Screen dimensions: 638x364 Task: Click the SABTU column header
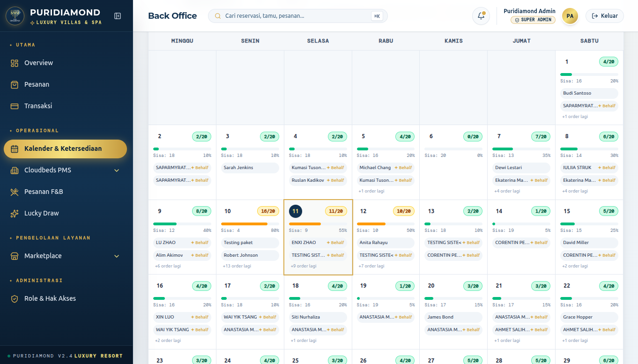click(x=589, y=41)
